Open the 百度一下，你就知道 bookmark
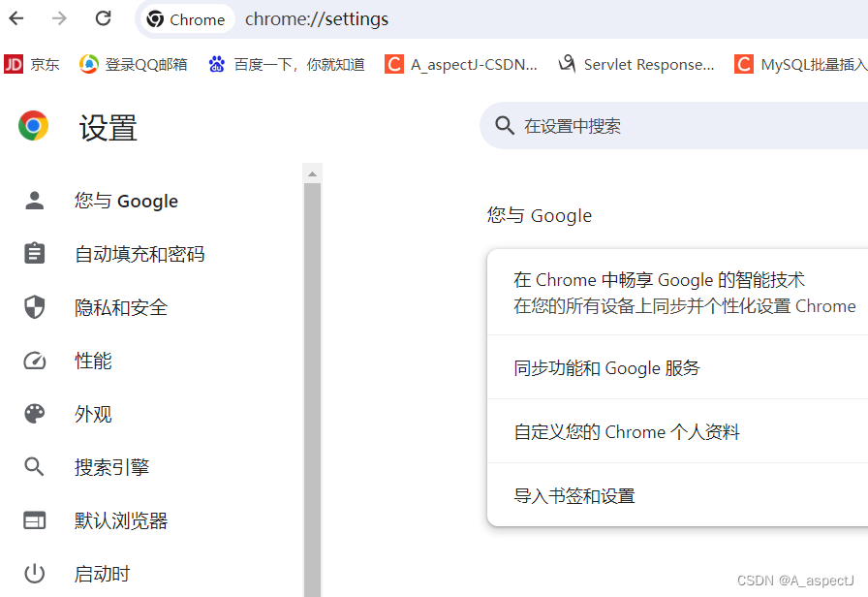868x597 pixels. click(286, 65)
